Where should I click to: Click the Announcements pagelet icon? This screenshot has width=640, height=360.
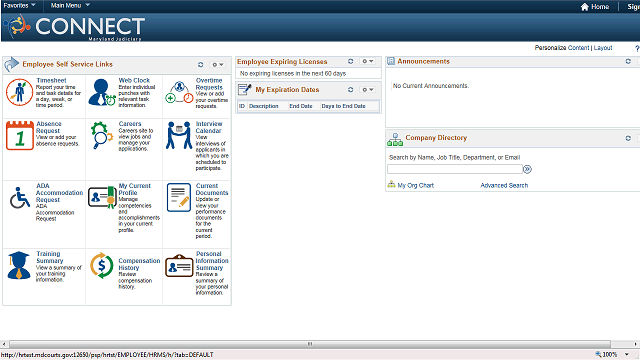coord(391,61)
